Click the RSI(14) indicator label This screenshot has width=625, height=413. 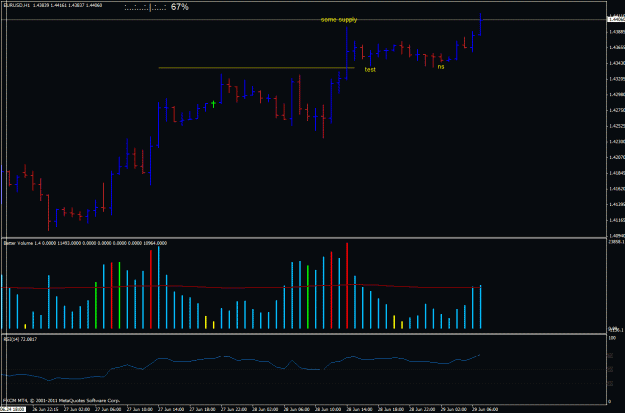pyautogui.click(x=20, y=339)
